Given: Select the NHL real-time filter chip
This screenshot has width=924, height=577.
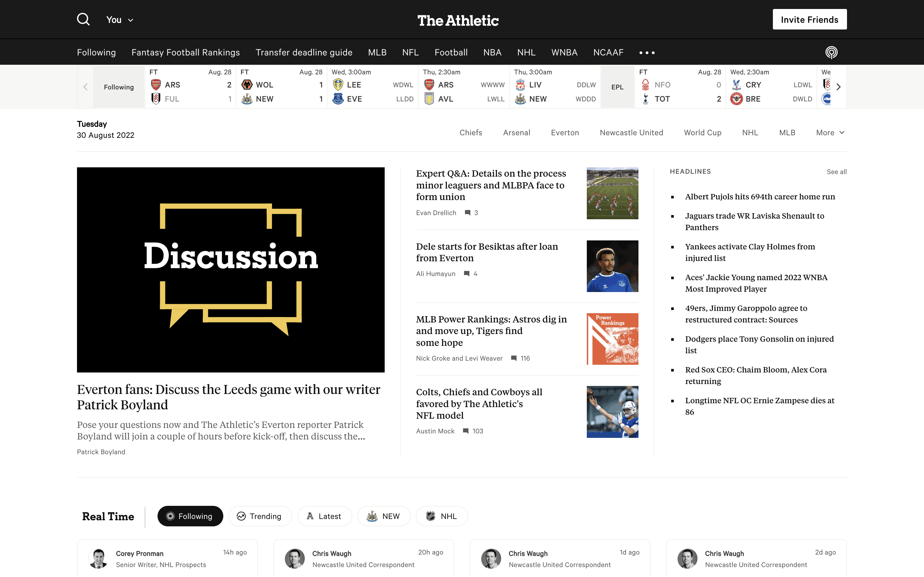Looking at the screenshot, I should coord(441,516).
